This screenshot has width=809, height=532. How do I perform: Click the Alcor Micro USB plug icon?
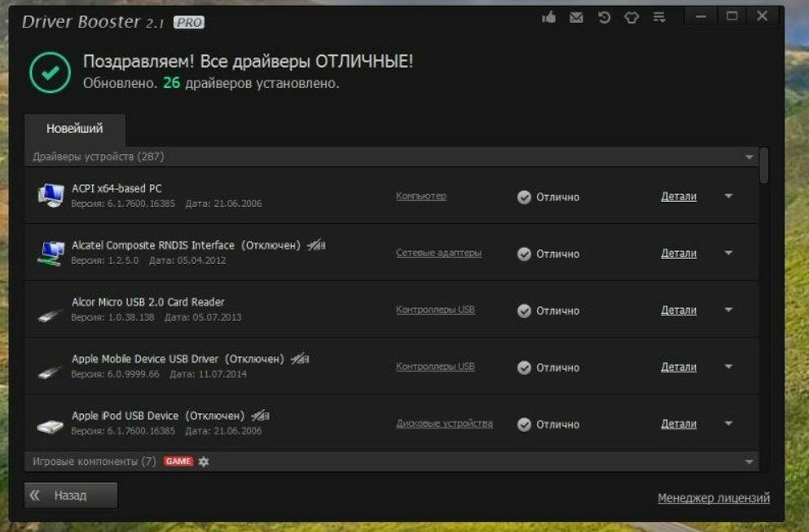50,314
